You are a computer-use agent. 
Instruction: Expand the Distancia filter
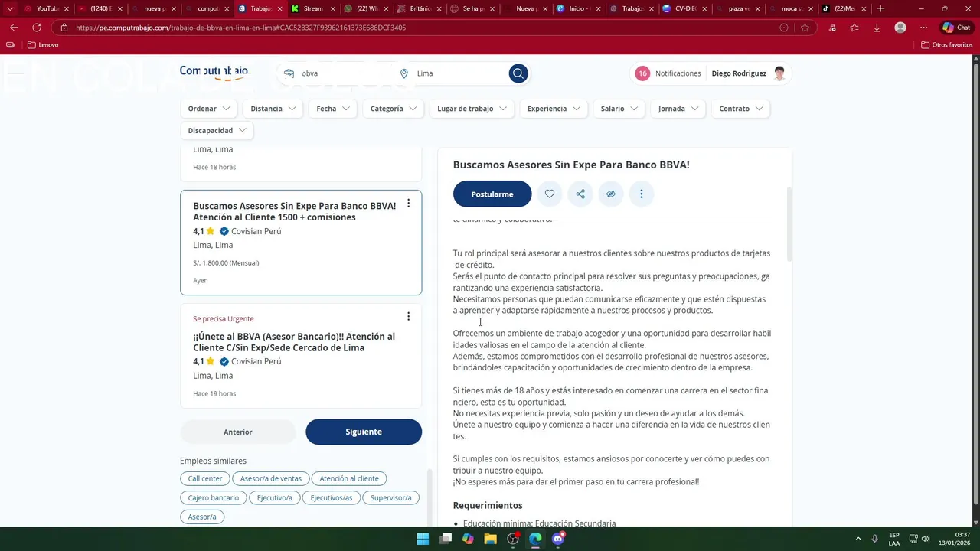(273, 109)
